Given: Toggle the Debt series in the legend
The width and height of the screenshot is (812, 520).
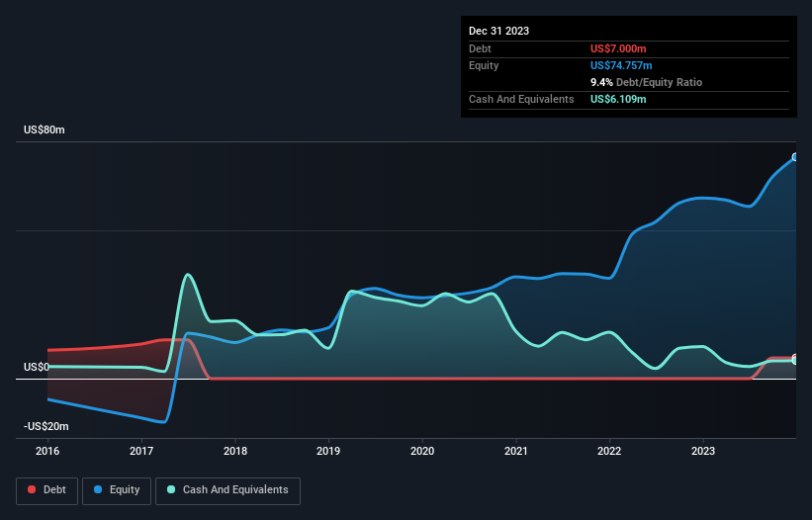Looking at the screenshot, I should [47, 490].
